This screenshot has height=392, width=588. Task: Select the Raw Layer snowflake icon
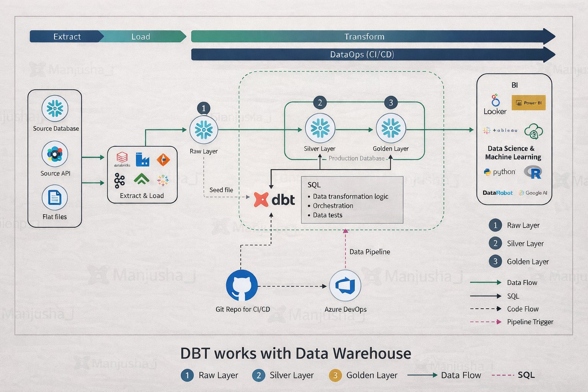[x=204, y=130]
